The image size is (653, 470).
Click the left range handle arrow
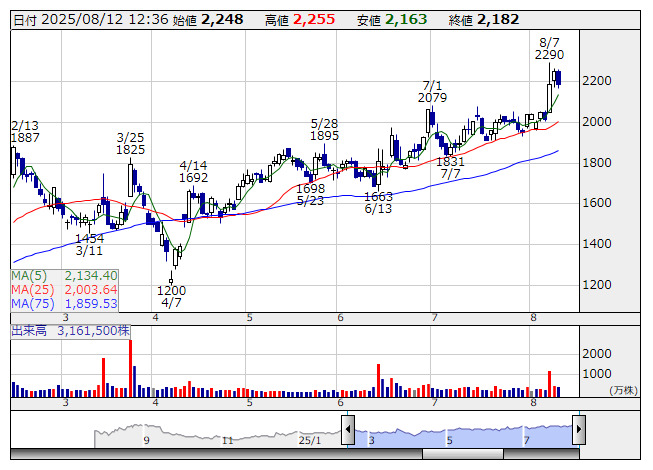click(x=348, y=430)
